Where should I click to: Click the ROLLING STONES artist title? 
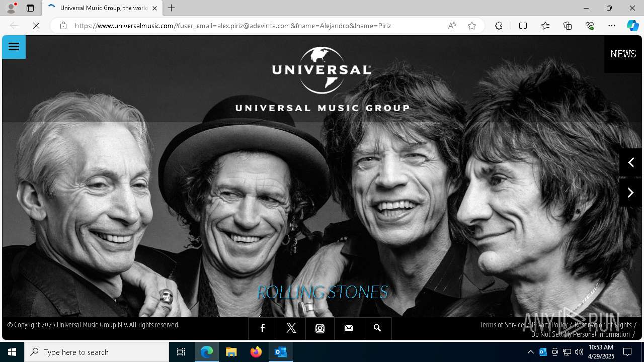click(322, 292)
